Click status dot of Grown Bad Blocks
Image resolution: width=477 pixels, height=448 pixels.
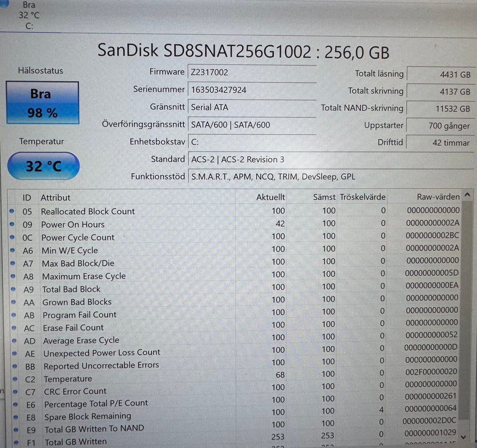14,302
